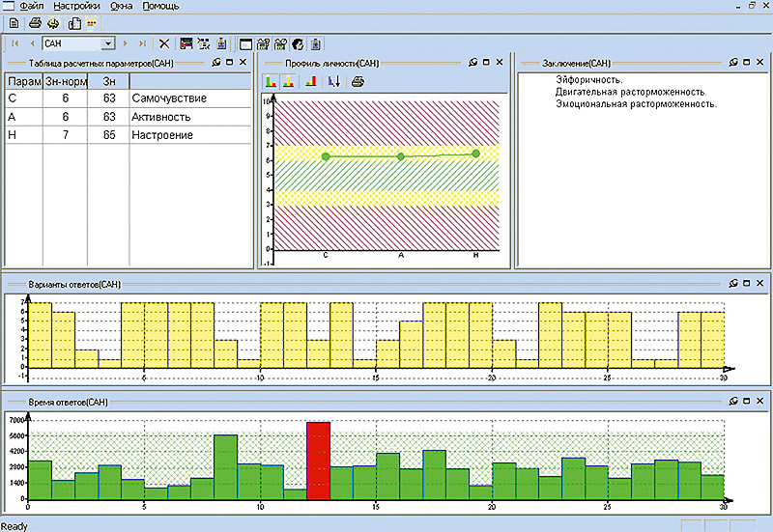Select the first bar chart icon in Профиль личности
Screen dimensions: 773x532
point(271,81)
